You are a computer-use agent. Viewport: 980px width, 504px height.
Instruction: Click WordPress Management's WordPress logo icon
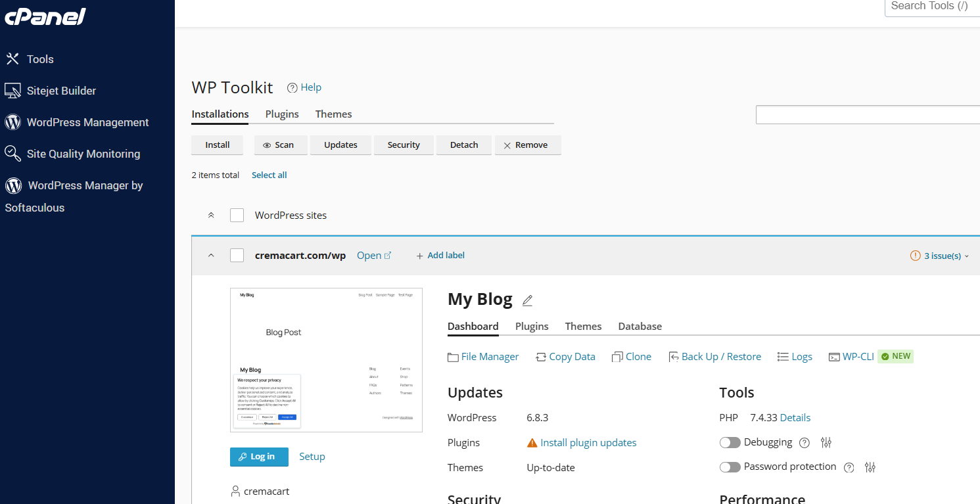point(12,122)
